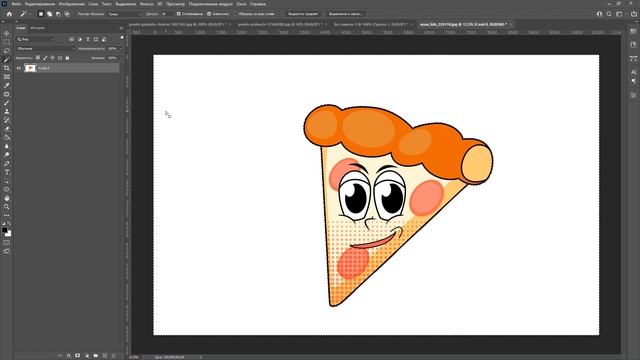Screen dimensions: 640x360
Task: Select the Brush tool
Action: point(7,103)
